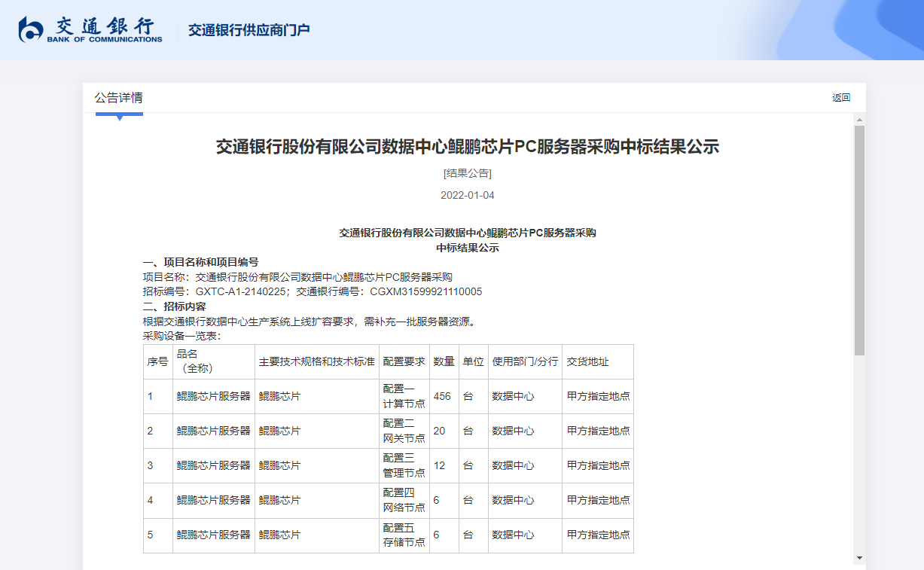The image size is (924, 570).
Task: Click the 配置二 网关节点 cell
Action: 404,431
